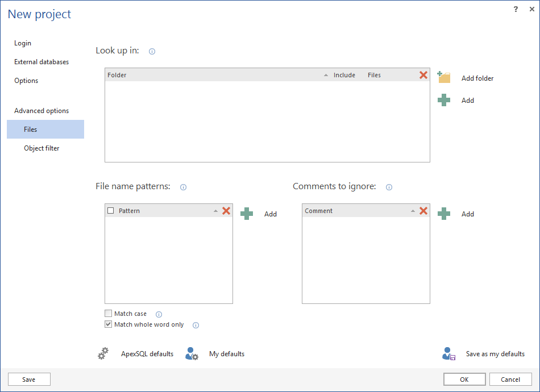Image resolution: width=540 pixels, height=392 pixels.
Task: Click red X in Pattern list header
Action: tap(226, 211)
